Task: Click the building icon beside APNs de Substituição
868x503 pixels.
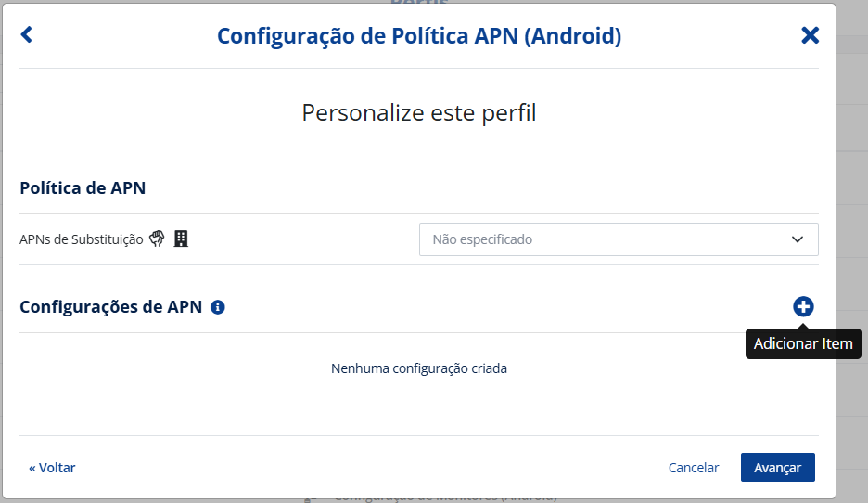Action: pyautogui.click(x=181, y=239)
